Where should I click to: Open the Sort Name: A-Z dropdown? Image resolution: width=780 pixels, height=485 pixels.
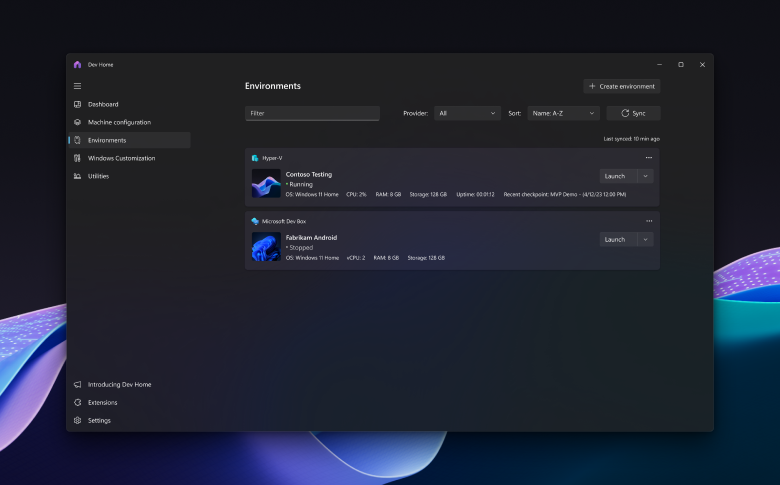[563, 114]
